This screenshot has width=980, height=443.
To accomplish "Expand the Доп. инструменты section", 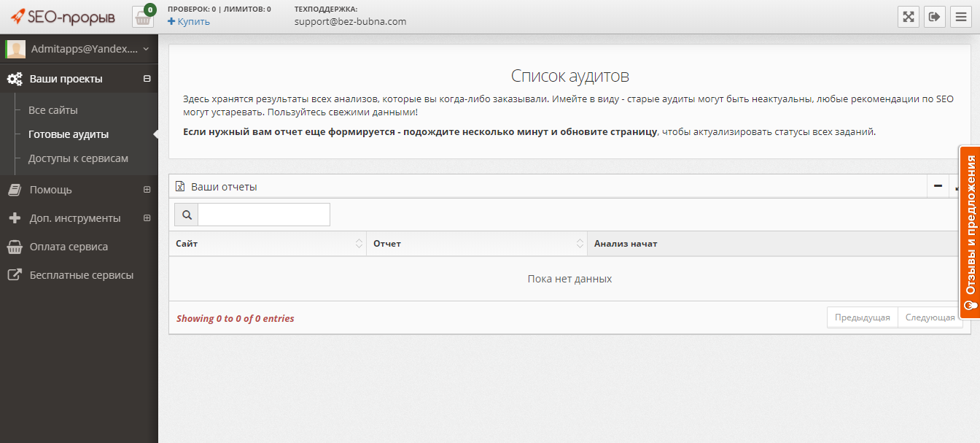I will click(x=147, y=218).
